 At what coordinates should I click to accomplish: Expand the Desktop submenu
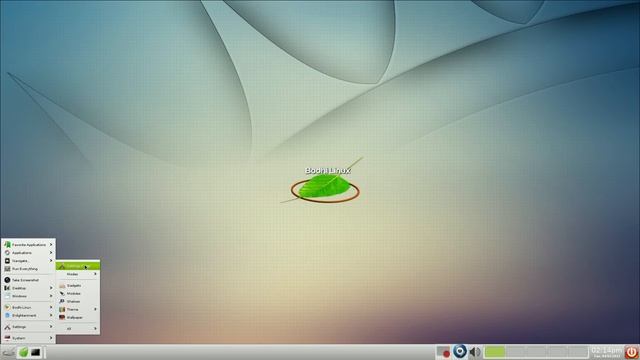point(29,288)
